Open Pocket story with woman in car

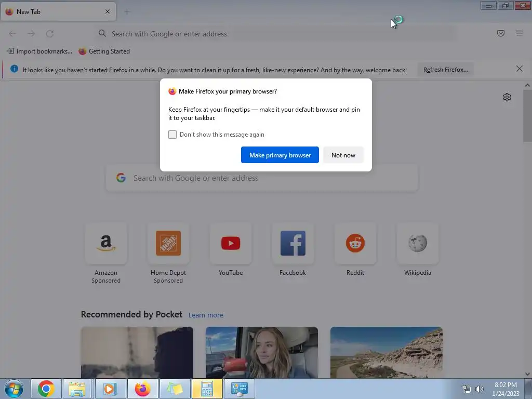click(262, 353)
